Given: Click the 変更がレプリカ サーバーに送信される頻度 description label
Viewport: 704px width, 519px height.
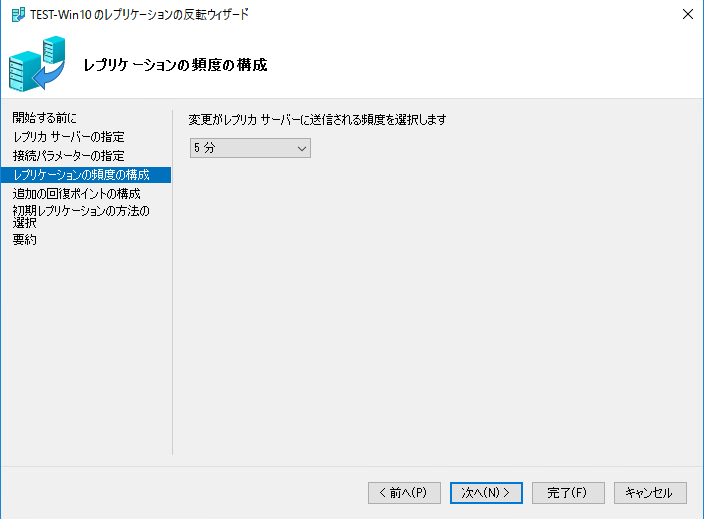Looking at the screenshot, I should click(317, 119).
